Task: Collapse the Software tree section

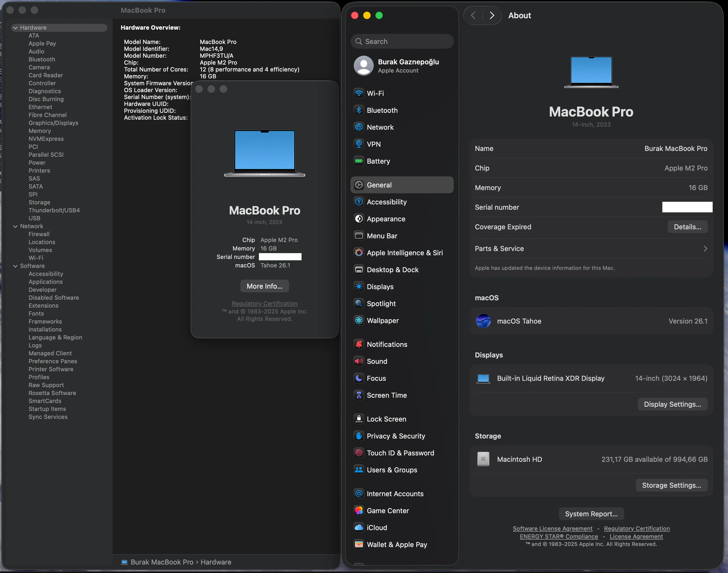Action: (x=15, y=266)
